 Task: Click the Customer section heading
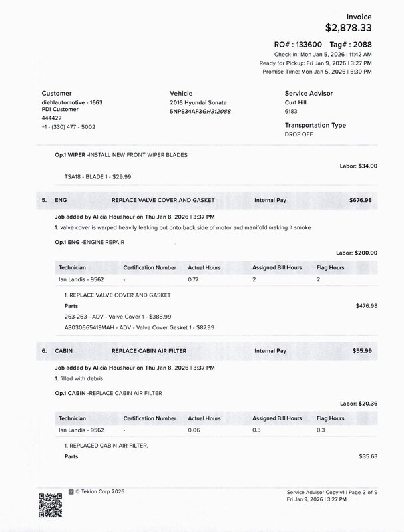pyautogui.click(x=56, y=94)
